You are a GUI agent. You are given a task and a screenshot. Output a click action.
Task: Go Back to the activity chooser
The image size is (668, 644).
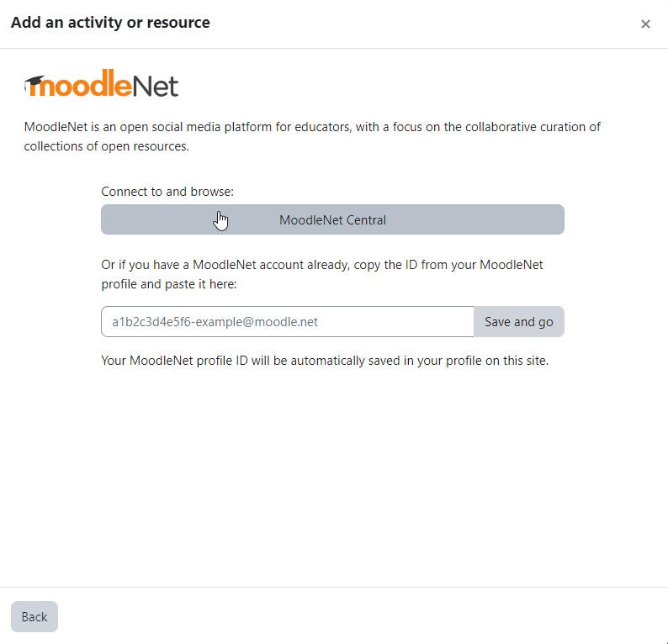tap(34, 617)
